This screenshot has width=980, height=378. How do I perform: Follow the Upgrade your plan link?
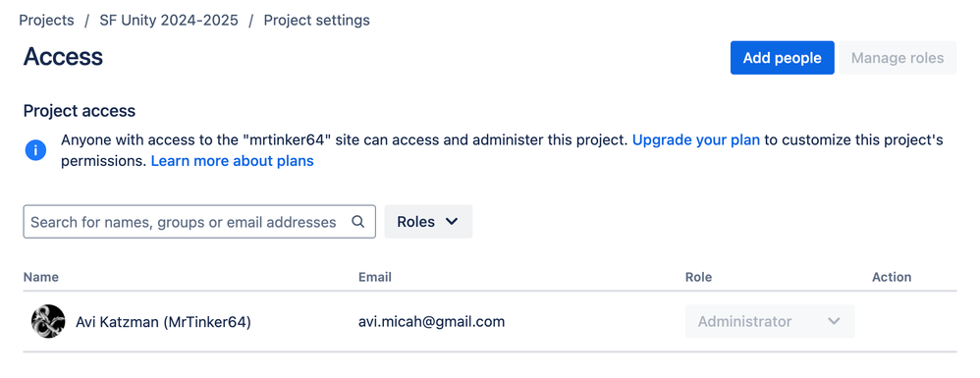(x=696, y=140)
